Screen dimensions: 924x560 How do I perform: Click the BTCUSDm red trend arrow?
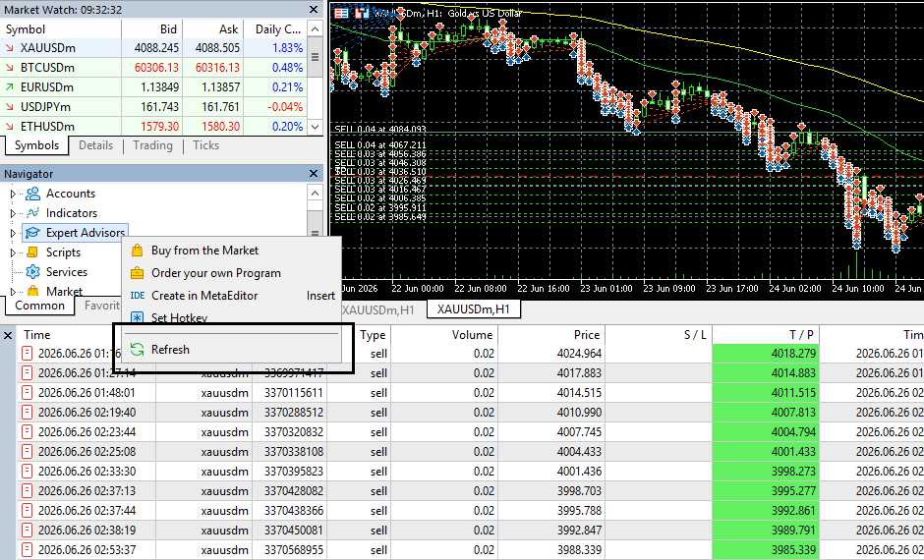pyautogui.click(x=10, y=67)
